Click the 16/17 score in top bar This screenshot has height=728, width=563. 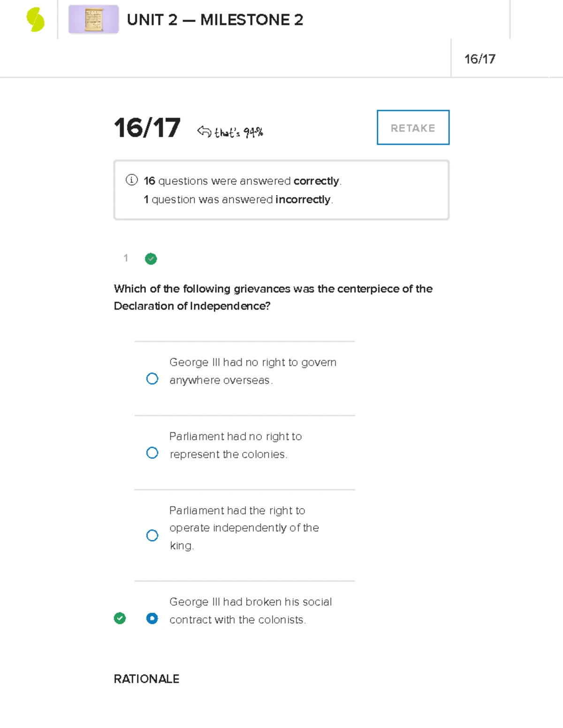(x=479, y=59)
